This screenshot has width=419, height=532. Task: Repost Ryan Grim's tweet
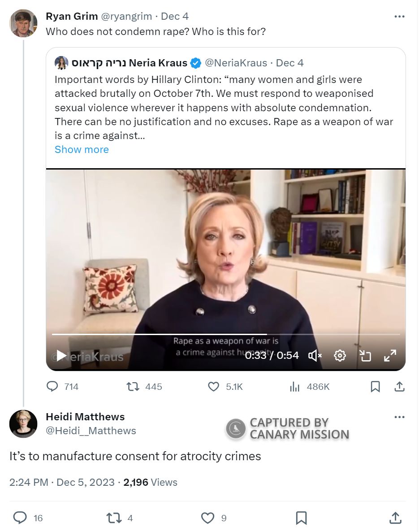pyautogui.click(x=133, y=386)
